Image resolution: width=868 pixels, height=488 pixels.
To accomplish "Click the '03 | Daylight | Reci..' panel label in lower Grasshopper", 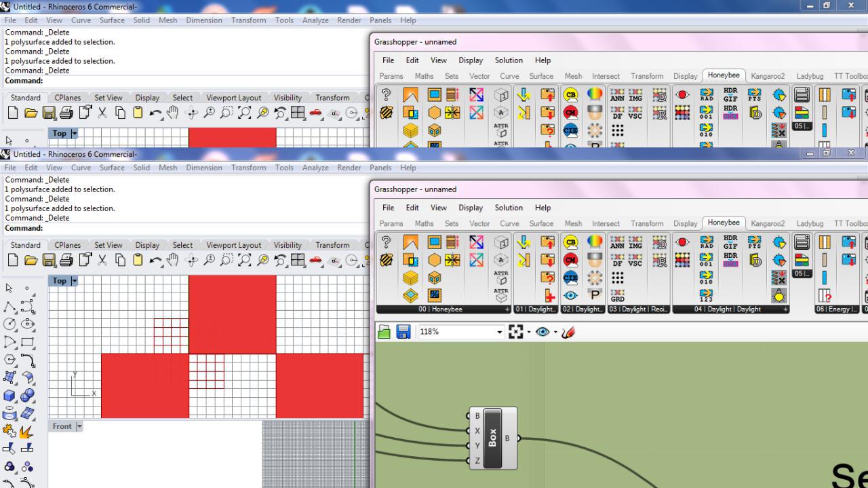I will pos(638,309).
